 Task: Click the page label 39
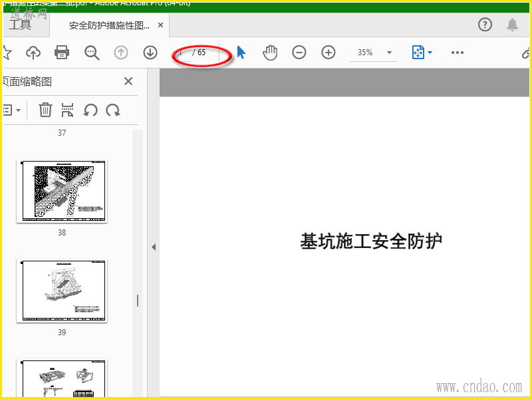coord(62,332)
